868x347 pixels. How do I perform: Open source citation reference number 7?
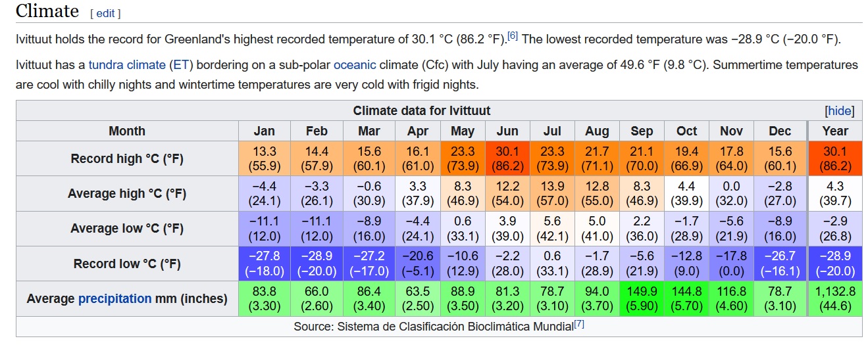click(x=578, y=323)
